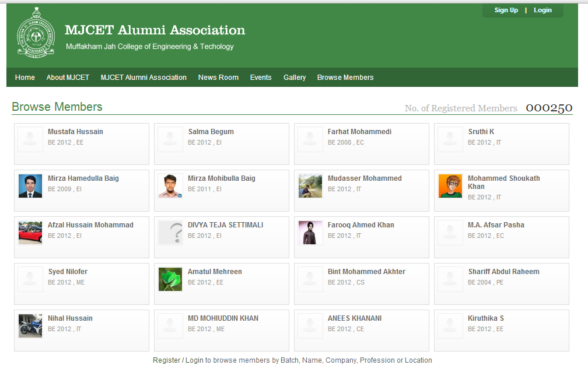Click the name Mirza Hamedulla Baig

tap(83, 178)
